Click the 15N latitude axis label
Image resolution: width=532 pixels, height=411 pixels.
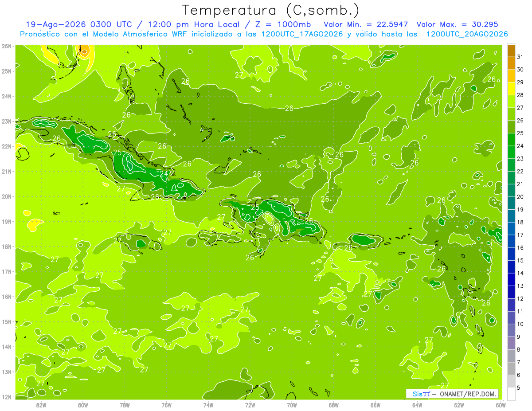(x=7, y=321)
